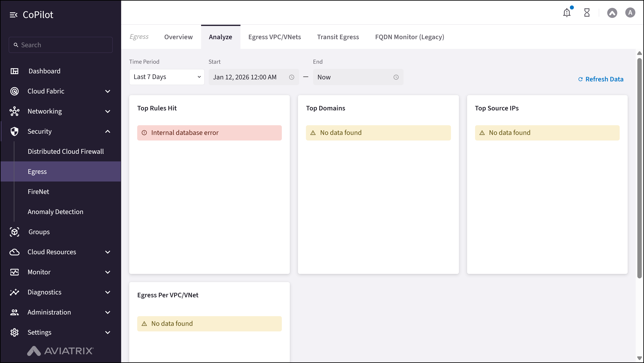Image resolution: width=644 pixels, height=363 pixels.
Task: Collapse sidebar using the CoPilot menu icon
Action: (x=14, y=15)
